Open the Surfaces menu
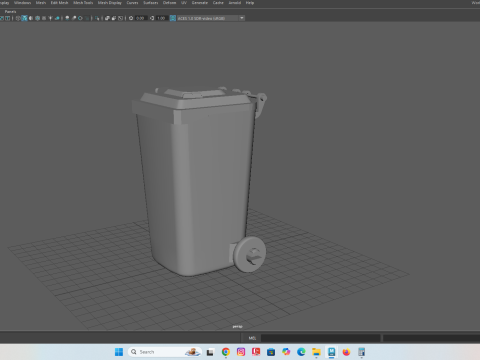This screenshot has height=360, width=480. tap(151, 3)
